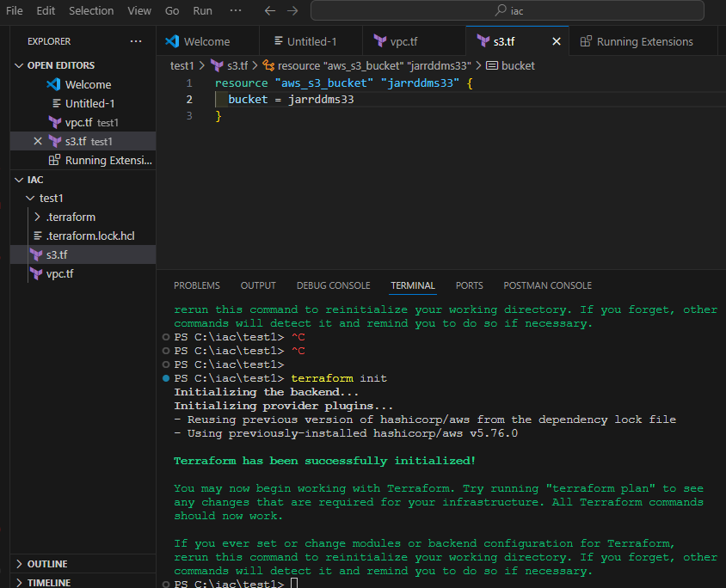Image resolution: width=726 pixels, height=588 pixels.
Task: Click the terminal prompt at the bottom
Action: (229, 583)
